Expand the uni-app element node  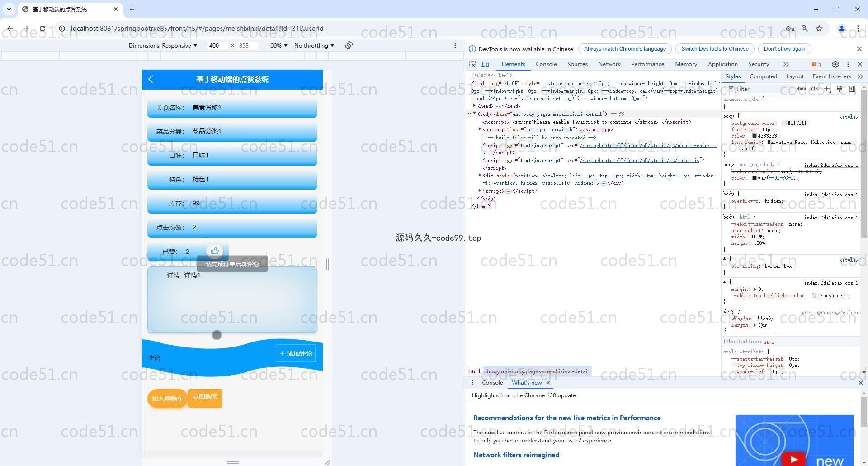click(x=480, y=129)
